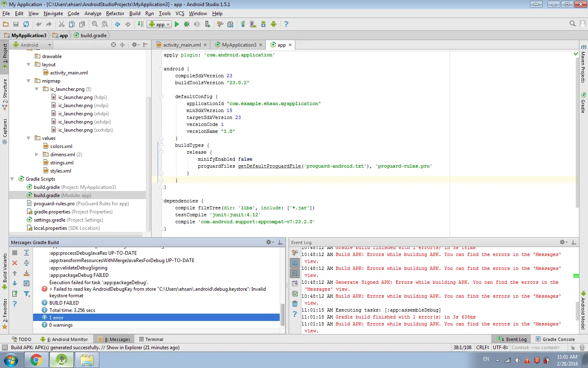This screenshot has width=588, height=368.
Task: Click the Scroll from Source target icon
Action: (114, 45)
